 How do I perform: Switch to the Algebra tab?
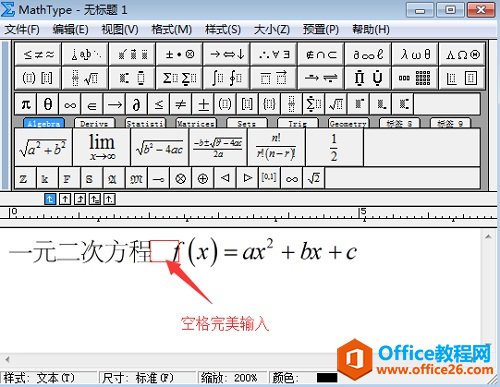point(44,123)
